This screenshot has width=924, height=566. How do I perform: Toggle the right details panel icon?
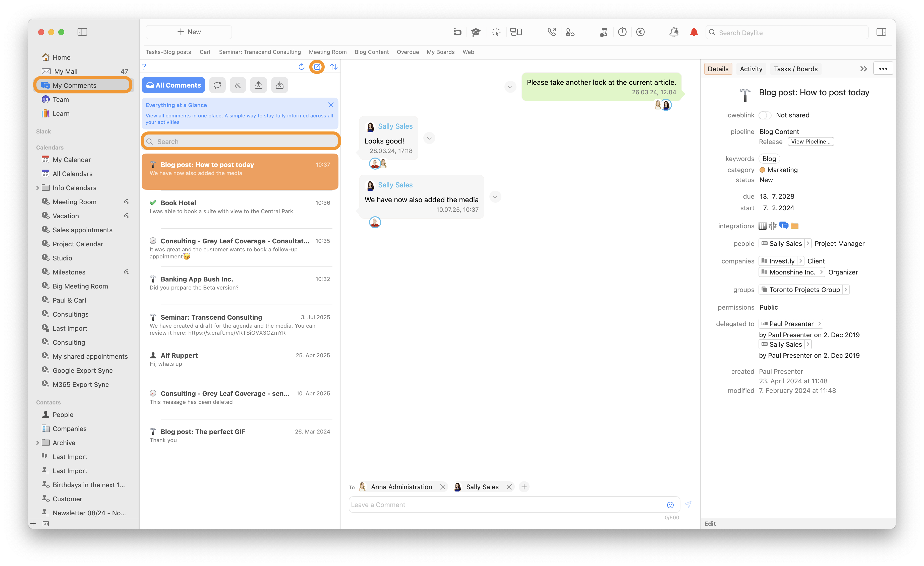[x=881, y=32]
